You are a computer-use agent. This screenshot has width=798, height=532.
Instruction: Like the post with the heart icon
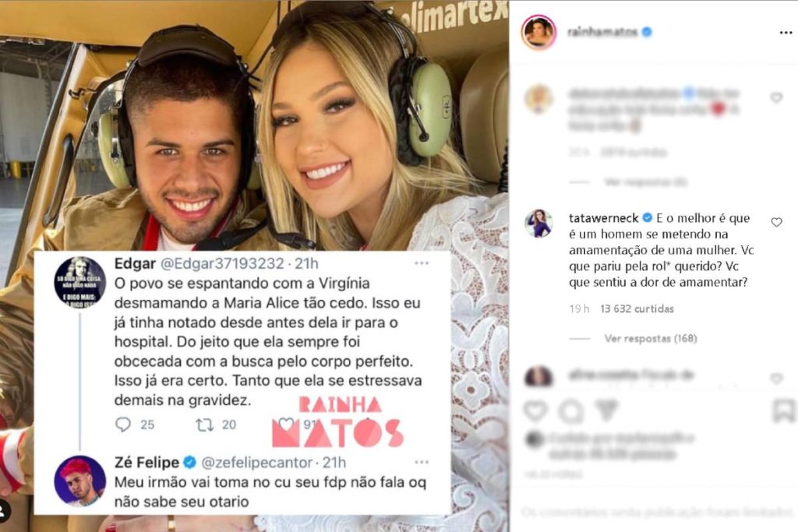pos(535,410)
